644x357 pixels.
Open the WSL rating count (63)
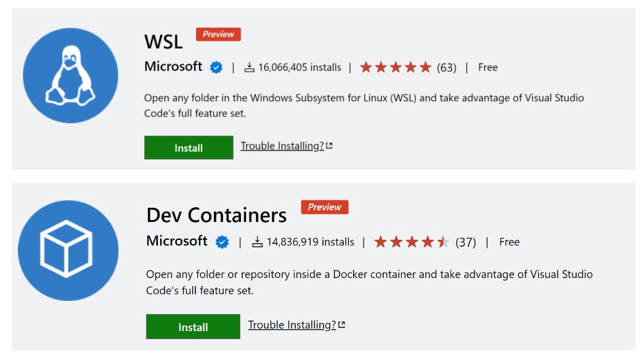click(x=448, y=67)
